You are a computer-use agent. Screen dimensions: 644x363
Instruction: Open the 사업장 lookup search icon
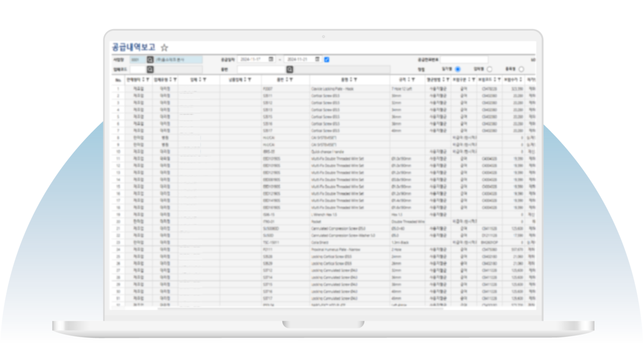click(150, 59)
